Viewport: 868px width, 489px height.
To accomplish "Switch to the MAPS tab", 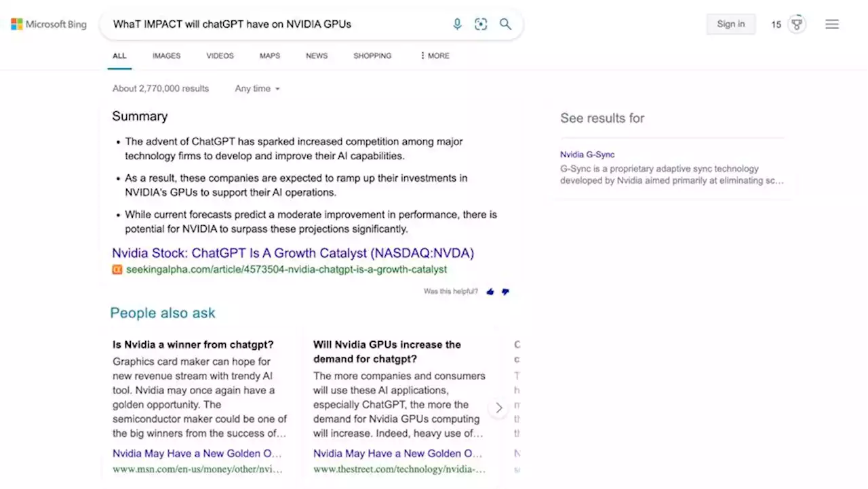I will click(270, 56).
